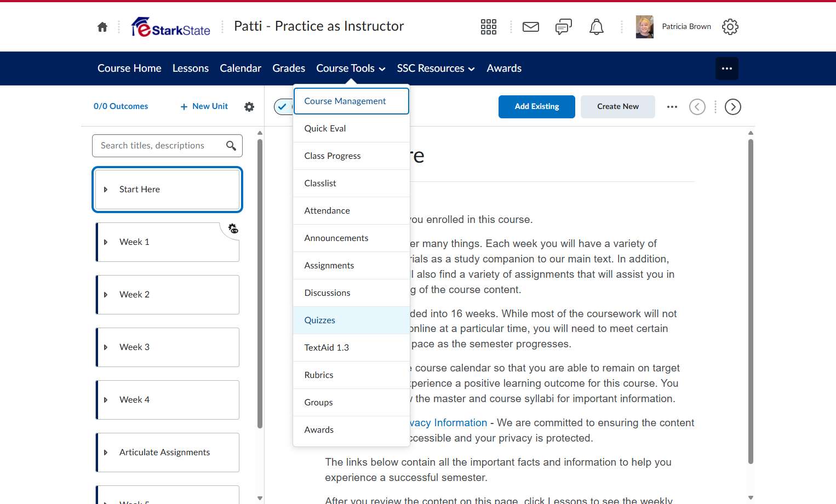Click the content pane scrollbar
This screenshot has height=504, width=836.
[x=751, y=301]
